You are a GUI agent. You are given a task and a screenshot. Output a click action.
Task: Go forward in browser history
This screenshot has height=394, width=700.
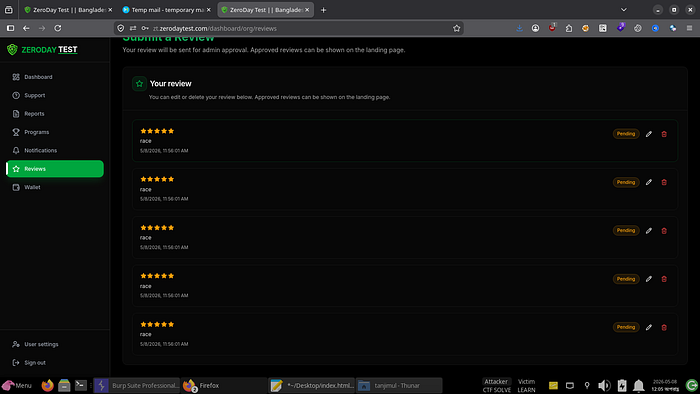[42, 28]
